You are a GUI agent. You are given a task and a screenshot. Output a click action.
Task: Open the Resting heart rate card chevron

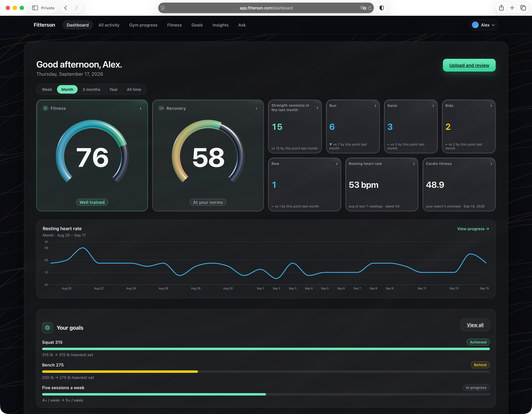414,164
